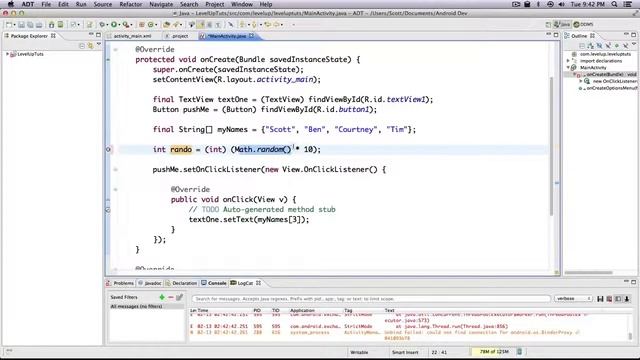
Task: Click the heap status 78M of 125M
Action: tap(493, 351)
